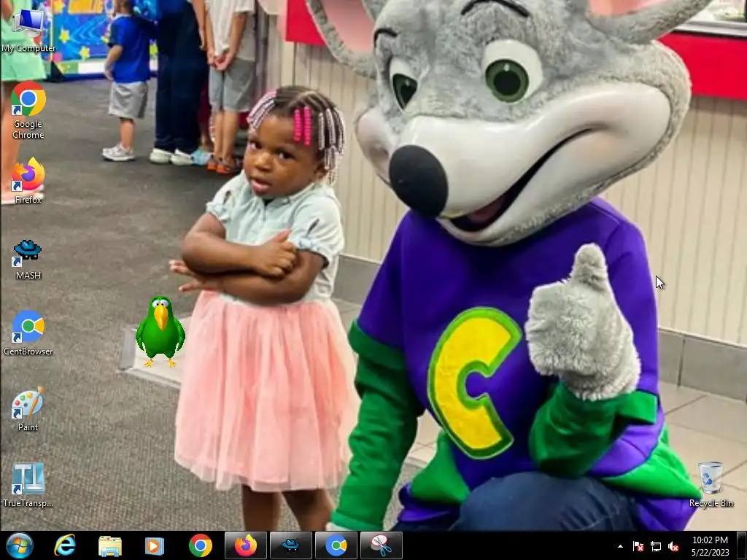
Task: Switch to MASH window in taskbar
Action: point(290,545)
